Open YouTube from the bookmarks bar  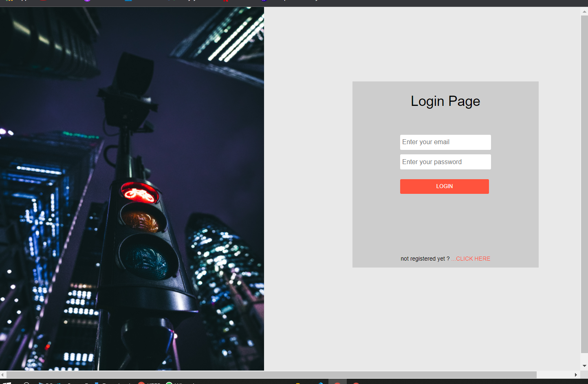coord(43,2)
